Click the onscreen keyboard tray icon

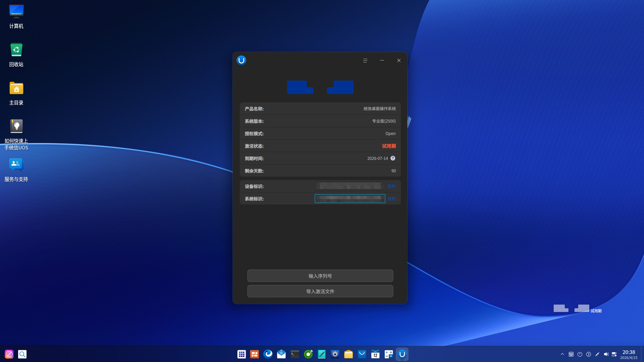571,354
